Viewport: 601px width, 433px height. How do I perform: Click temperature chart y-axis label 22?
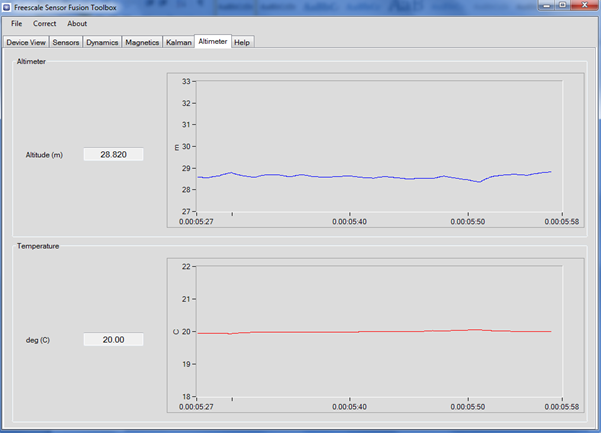click(186, 266)
